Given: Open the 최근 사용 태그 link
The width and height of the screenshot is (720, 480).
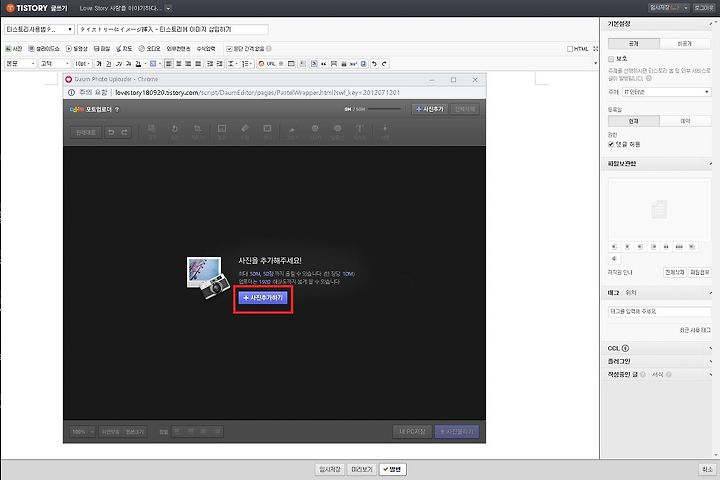Looking at the screenshot, I should (x=695, y=330).
